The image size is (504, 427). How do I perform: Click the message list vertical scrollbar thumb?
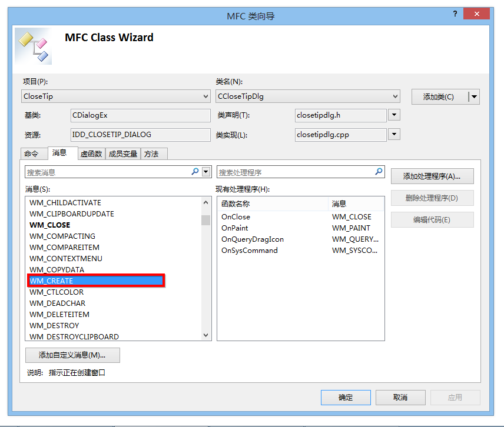click(x=205, y=221)
